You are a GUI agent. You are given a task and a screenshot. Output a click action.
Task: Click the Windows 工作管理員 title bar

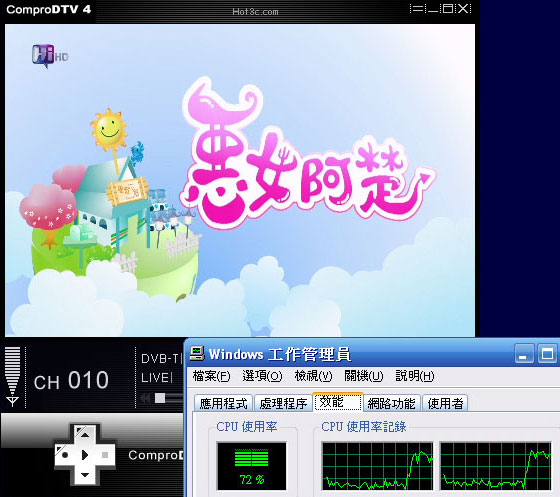[372, 354]
